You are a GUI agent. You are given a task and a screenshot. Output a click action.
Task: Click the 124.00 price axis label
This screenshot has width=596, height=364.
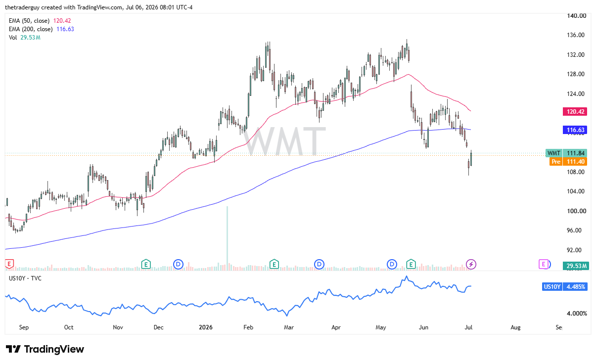coord(576,94)
